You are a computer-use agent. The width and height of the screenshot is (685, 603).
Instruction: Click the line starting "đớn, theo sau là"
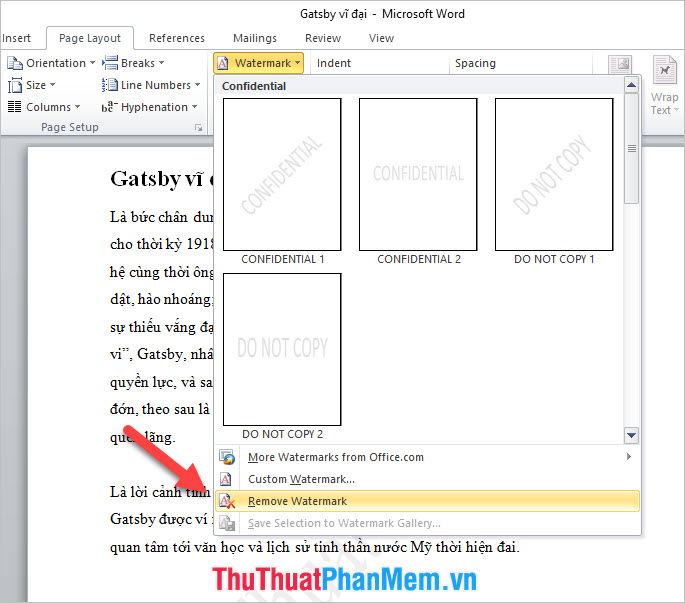point(160,409)
